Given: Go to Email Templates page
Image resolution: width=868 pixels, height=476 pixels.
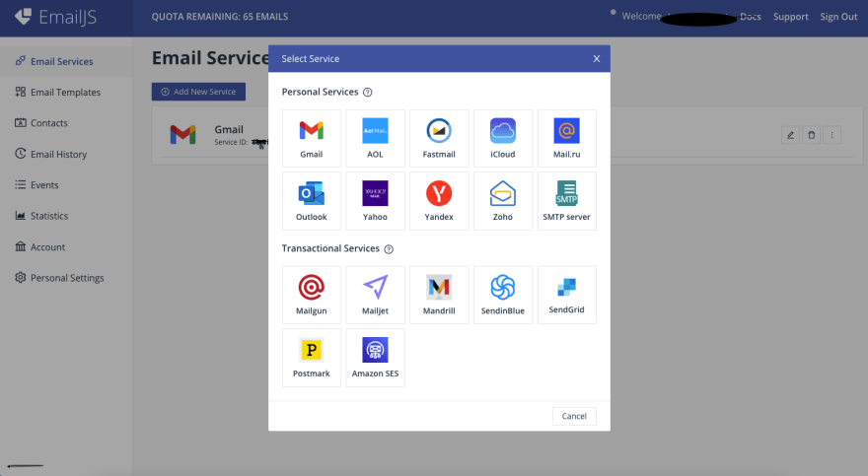Looking at the screenshot, I should pos(66,93).
